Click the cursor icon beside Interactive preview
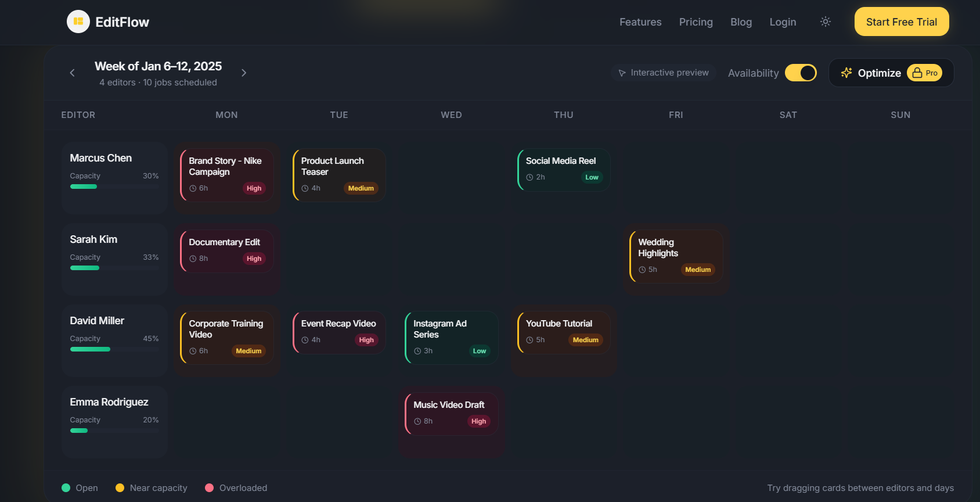The image size is (980, 502). 622,73
